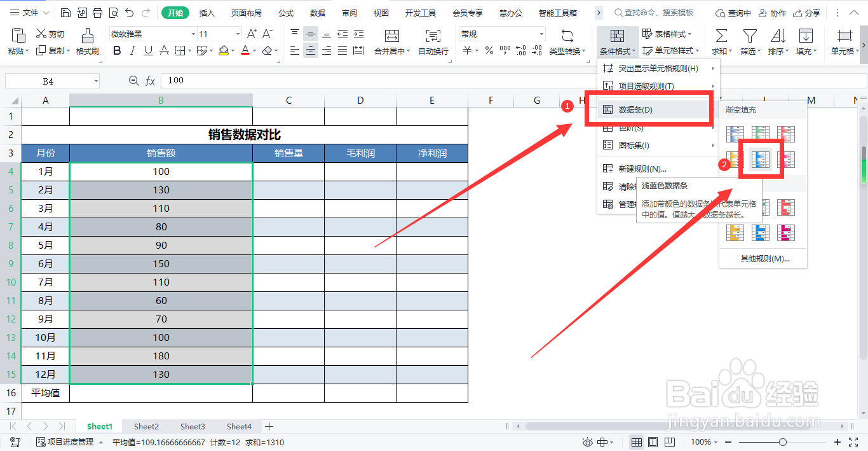Toggle bold formatting on selected cells
The width and height of the screenshot is (868, 451).
[116, 50]
